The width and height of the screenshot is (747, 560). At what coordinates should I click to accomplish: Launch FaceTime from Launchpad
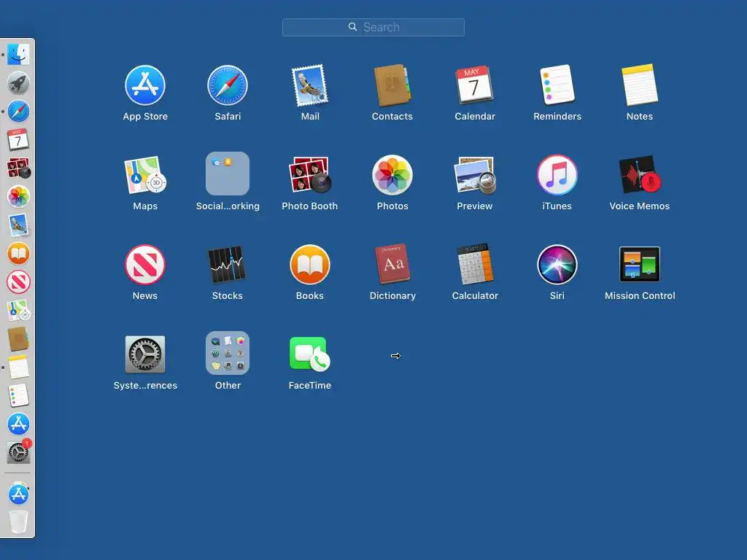pyautogui.click(x=310, y=355)
